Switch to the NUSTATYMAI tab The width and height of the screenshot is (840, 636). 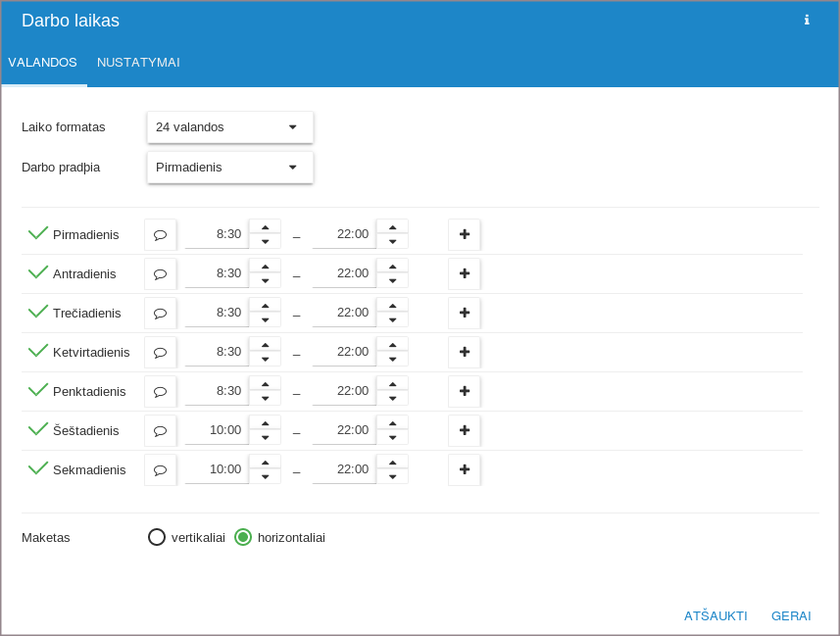(x=138, y=63)
